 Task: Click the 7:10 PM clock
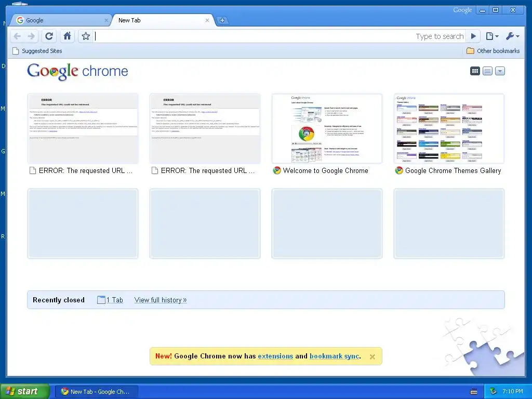point(513,392)
